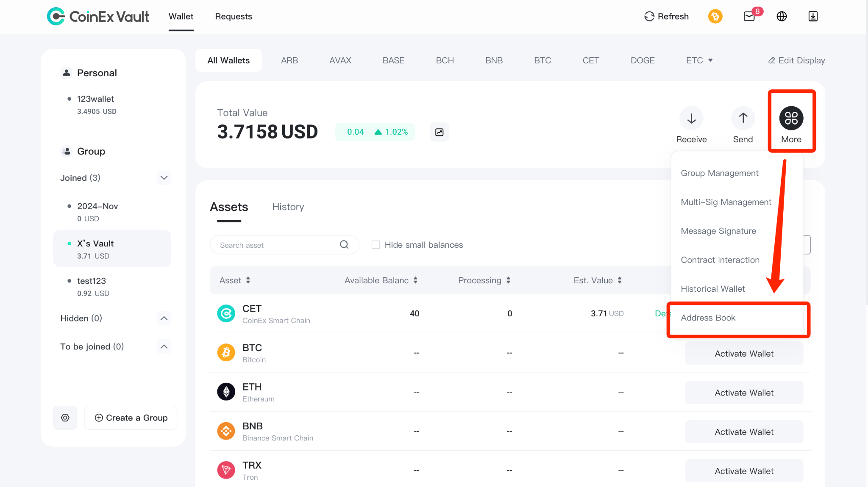Toggle Hide small balances checkbox
This screenshot has height=487, width=868.
[376, 245]
